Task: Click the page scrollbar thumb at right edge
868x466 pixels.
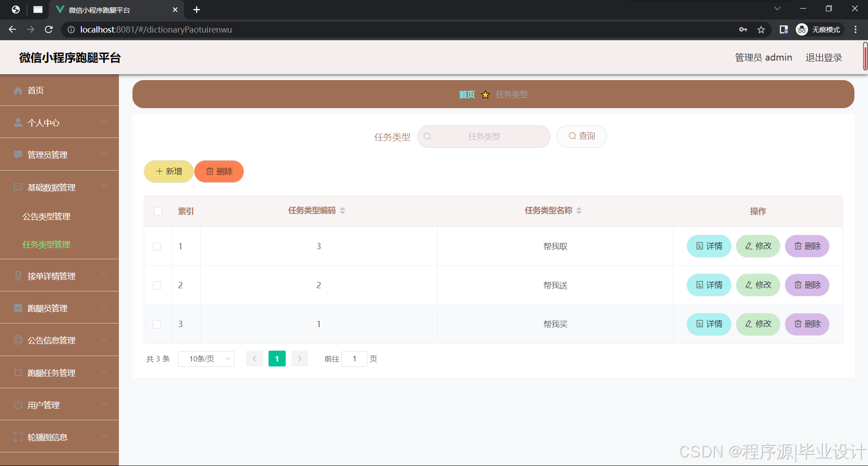Action: coord(865,56)
